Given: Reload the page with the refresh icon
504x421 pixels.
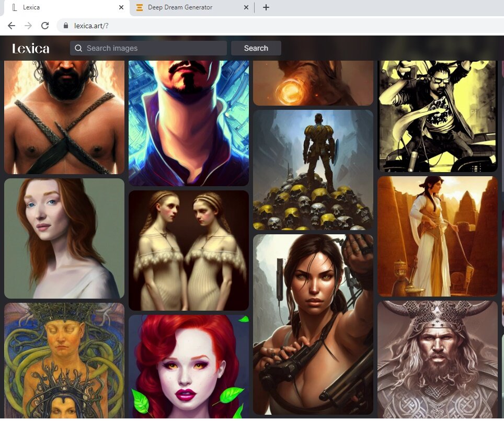Looking at the screenshot, I should [45, 26].
